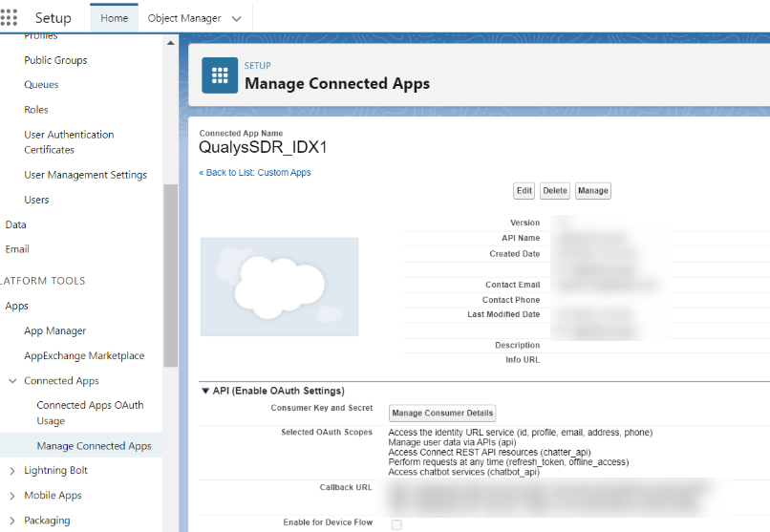Screen dimensions: 770x532
Task: Select the Email sidebar item
Action: point(17,249)
